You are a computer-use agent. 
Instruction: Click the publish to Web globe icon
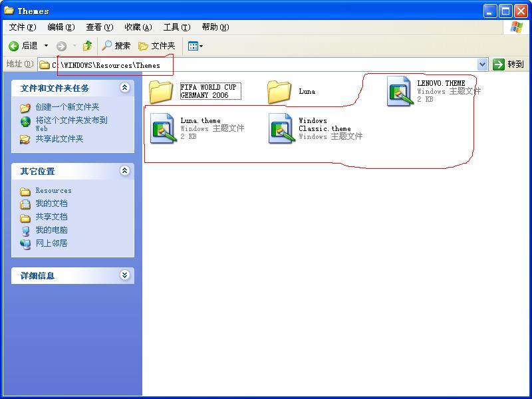coord(25,122)
